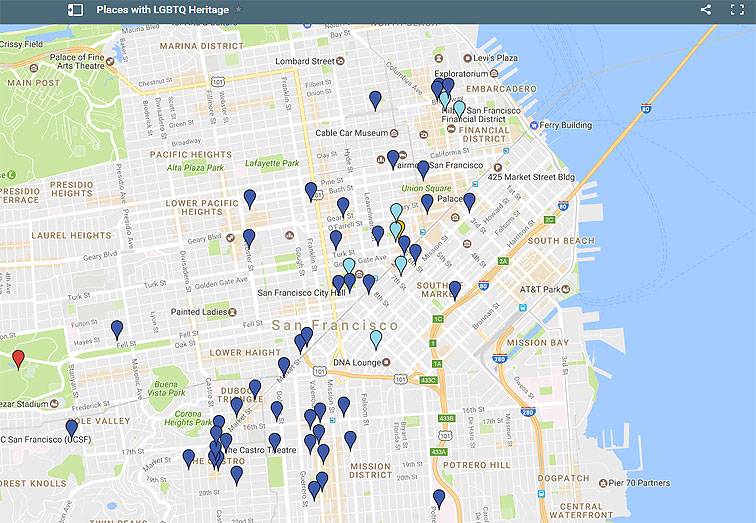The height and width of the screenshot is (523, 756).
Task: Click the blue marker by UCSF label
Action: pyautogui.click(x=72, y=427)
